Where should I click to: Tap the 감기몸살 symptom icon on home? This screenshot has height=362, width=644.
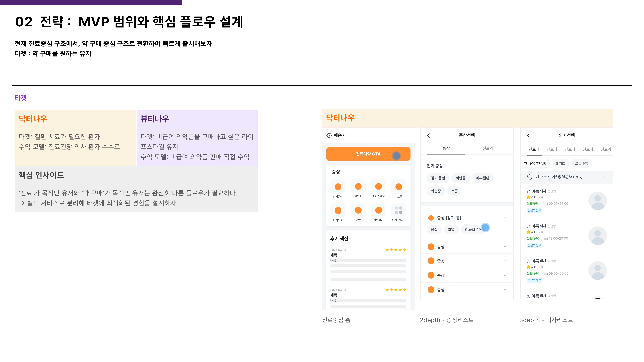pos(338,187)
